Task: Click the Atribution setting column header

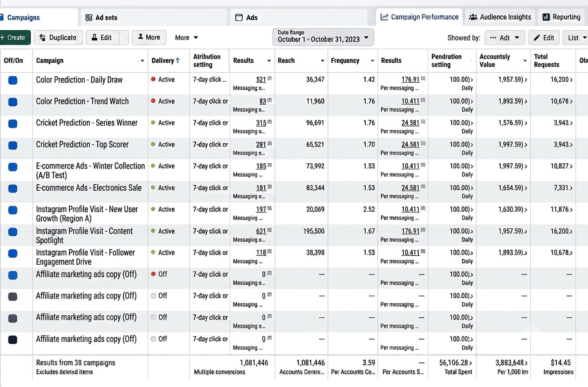Action: click(x=207, y=60)
